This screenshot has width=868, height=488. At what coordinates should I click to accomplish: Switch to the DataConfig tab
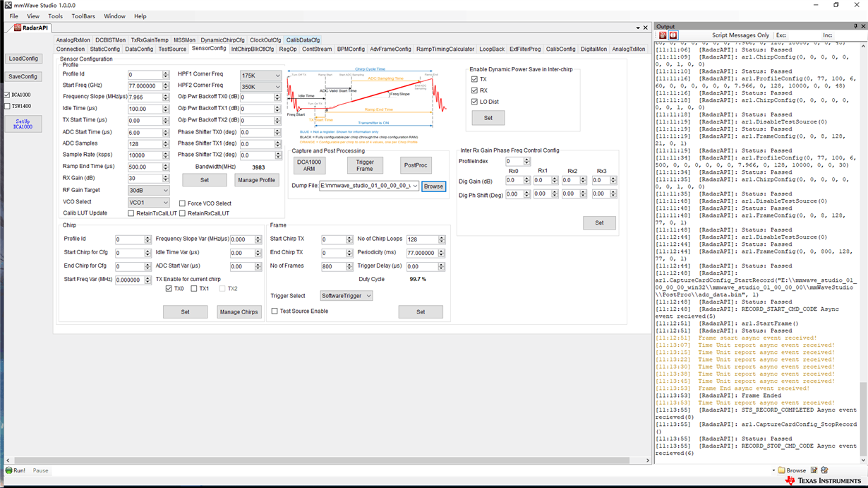pyautogui.click(x=139, y=49)
